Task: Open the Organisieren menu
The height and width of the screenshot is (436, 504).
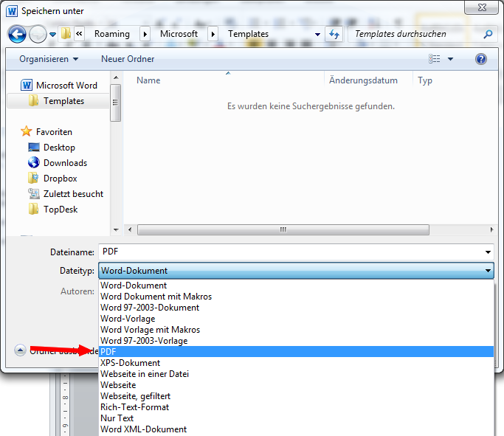Action: point(49,59)
